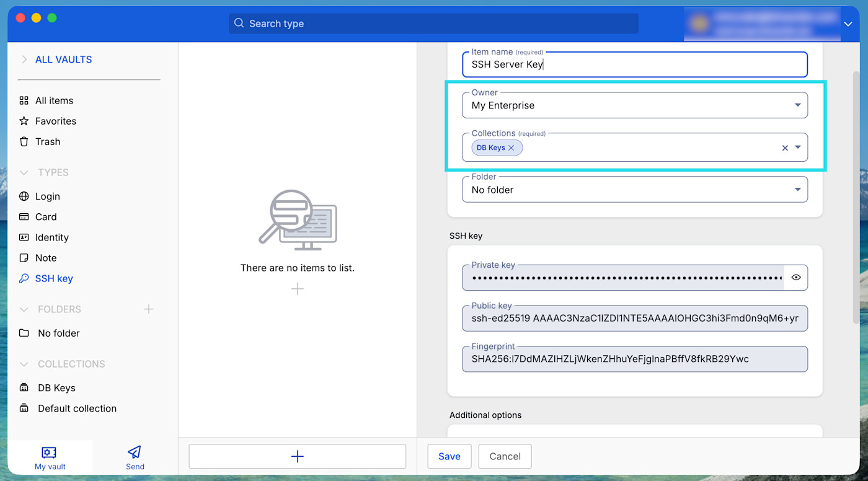This screenshot has height=481, width=868.
Task: Open the Trash
Action: pyautogui.click(x=46, y=141)
